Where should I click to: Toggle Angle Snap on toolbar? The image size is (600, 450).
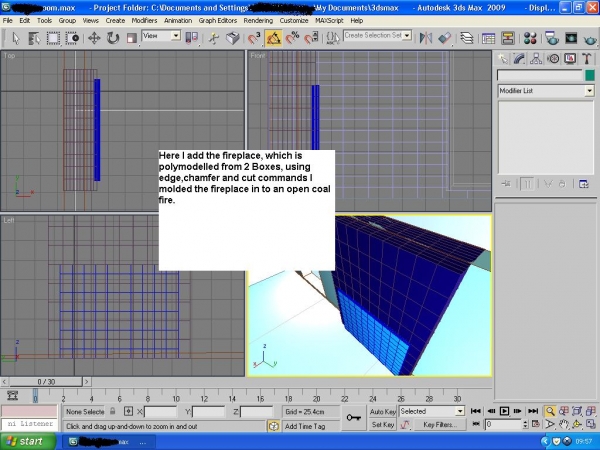(x=274, y=38)
